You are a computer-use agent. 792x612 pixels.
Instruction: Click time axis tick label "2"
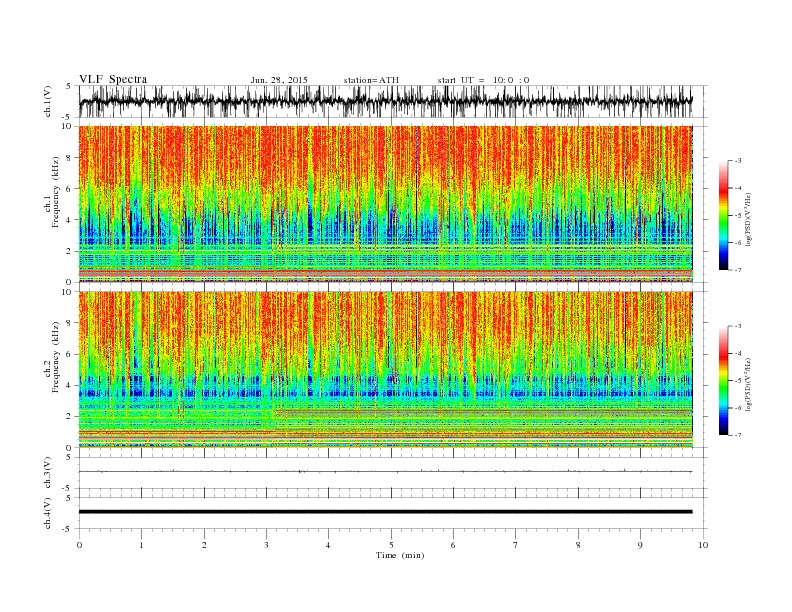(204, 545)
